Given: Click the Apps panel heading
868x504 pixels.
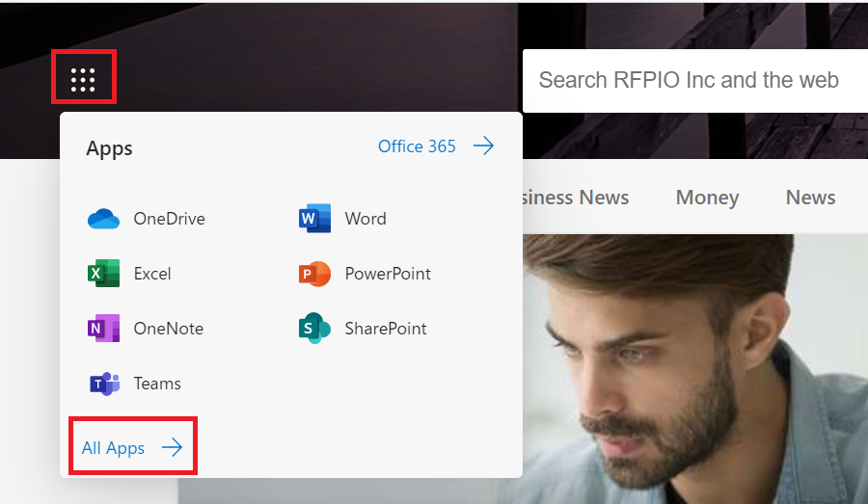Looking at the screenshot, I should (109, 148).
